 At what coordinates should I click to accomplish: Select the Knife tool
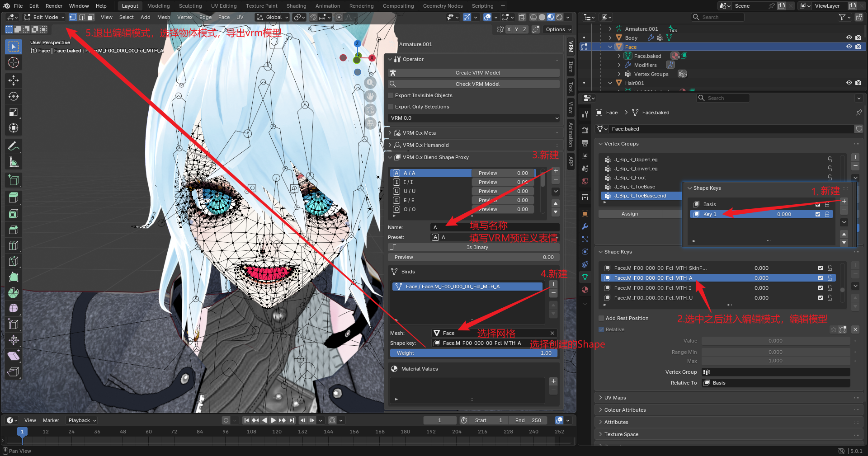[14, 261]
